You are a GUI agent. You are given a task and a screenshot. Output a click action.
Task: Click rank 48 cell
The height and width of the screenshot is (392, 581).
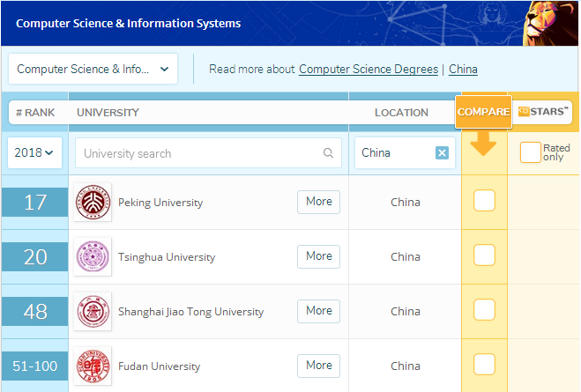click(x=35, y=311)
